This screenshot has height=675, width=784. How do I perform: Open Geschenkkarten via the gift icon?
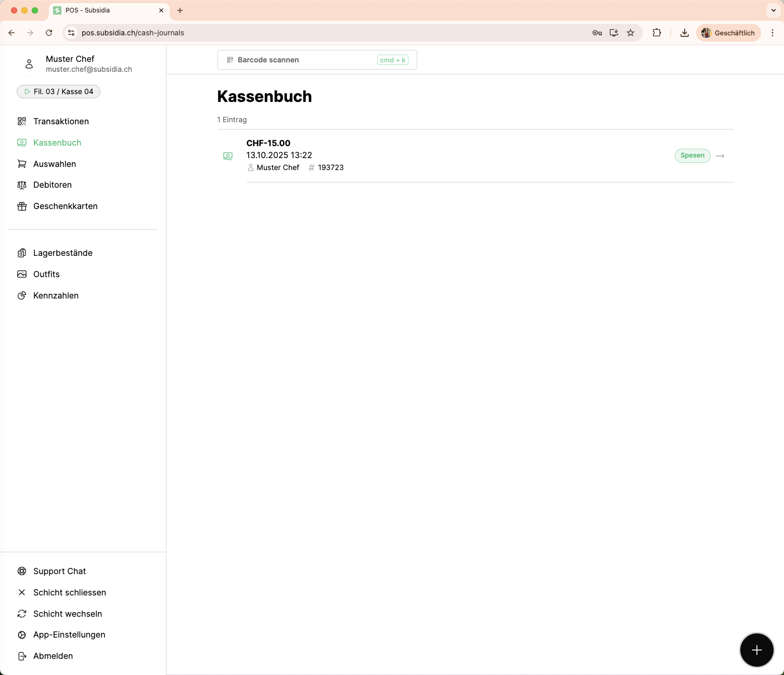tap(22, 206)
